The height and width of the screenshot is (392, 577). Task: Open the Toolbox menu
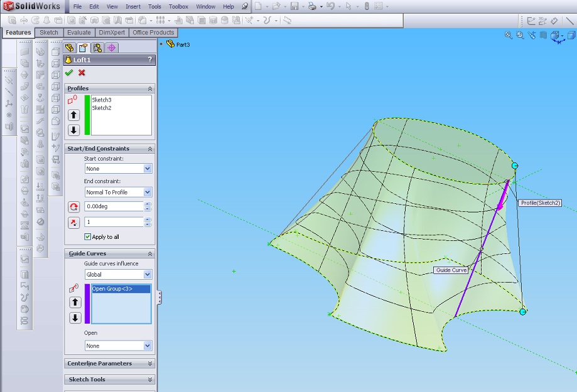pyautogui.click(x=178, y=7)
